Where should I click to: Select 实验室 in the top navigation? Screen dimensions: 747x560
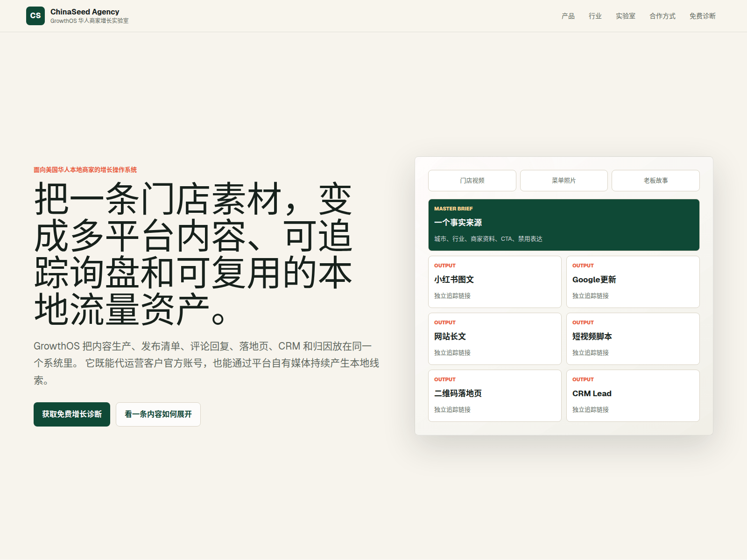click(626, 16)
